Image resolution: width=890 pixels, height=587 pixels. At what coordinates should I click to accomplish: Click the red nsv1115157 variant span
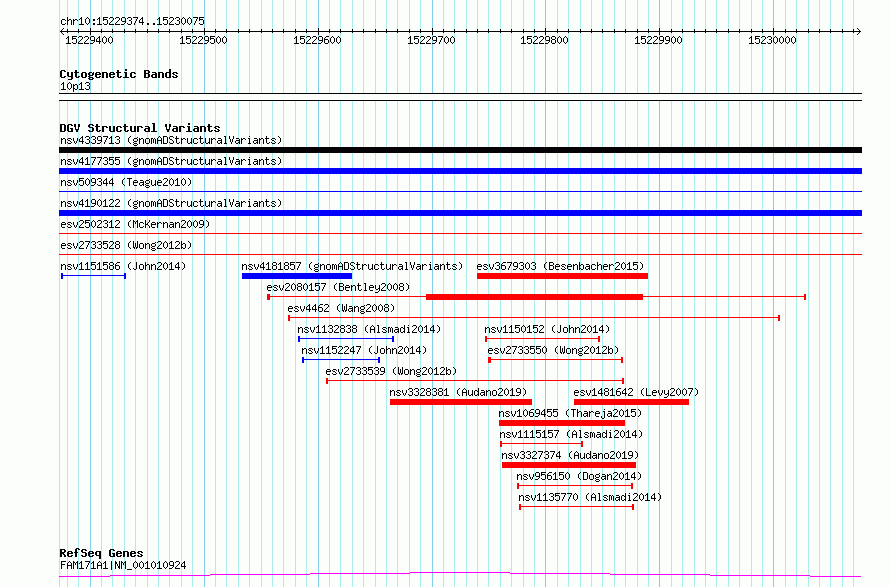[x=541, y=444]
